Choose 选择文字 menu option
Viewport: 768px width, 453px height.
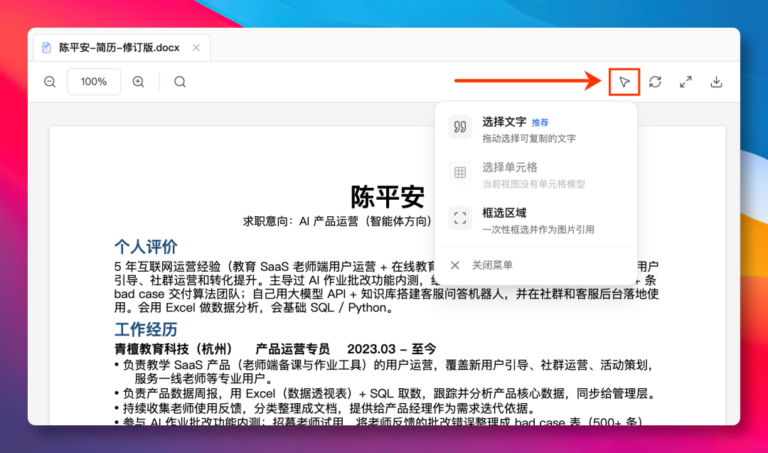[536, 129]
